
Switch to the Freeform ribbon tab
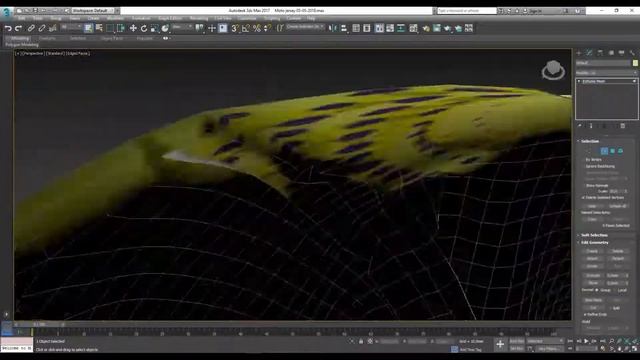click(47, 38)
